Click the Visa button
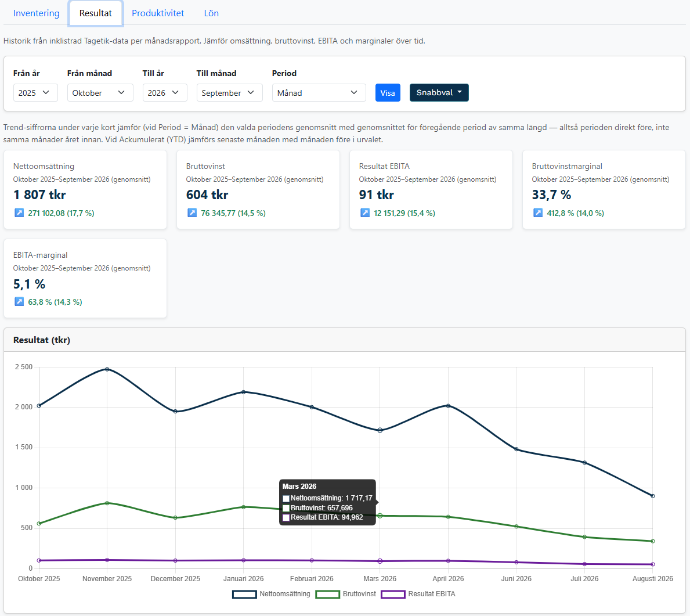Viewport: 690px width, 616px height. pyautogui.click(x=388, y=93)
